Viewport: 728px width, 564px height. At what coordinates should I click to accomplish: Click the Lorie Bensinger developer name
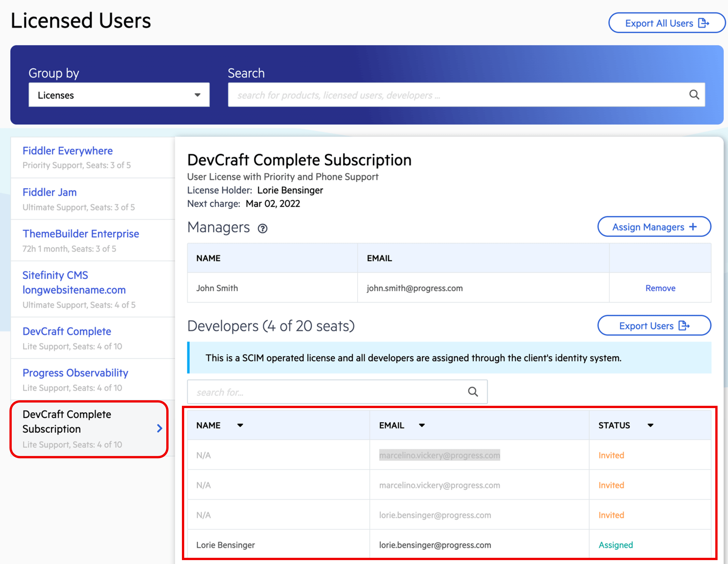(225, 545)
